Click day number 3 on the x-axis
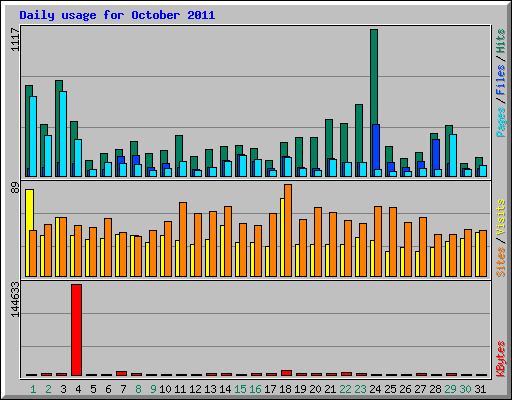 coord(63,389)
